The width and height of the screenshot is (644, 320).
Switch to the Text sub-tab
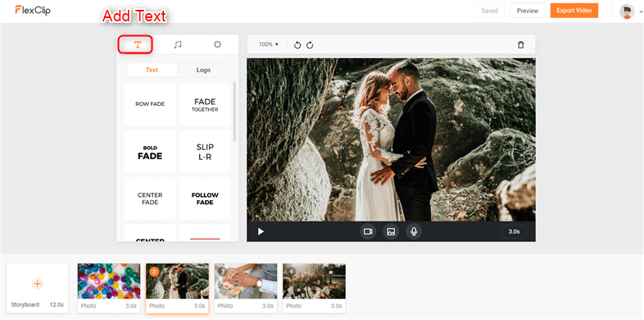[152, 70]
